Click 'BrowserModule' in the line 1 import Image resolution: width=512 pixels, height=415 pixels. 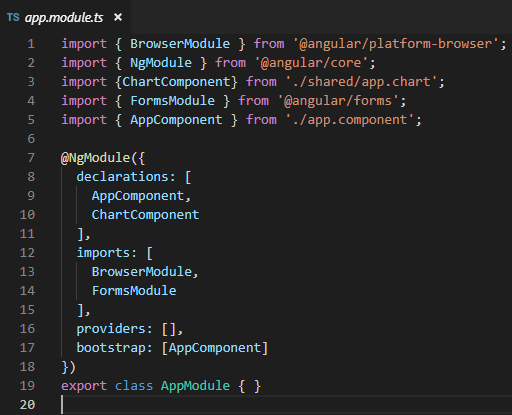click(180, 44)
